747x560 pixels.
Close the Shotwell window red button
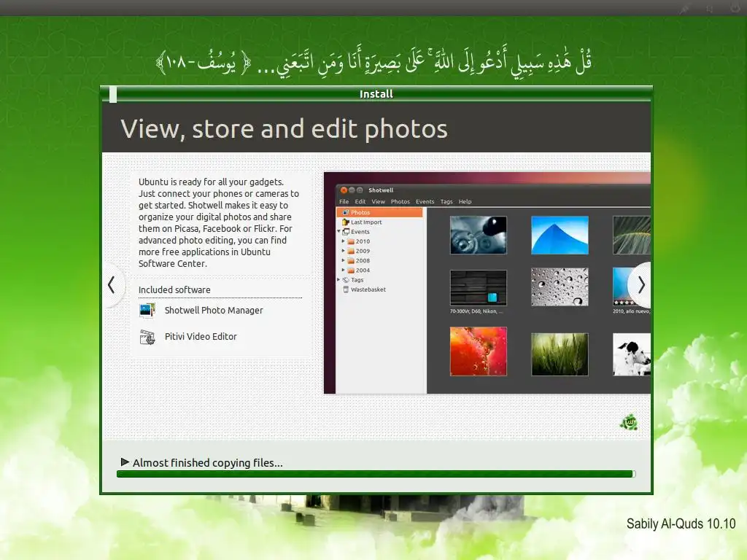[x=344, y=190]
